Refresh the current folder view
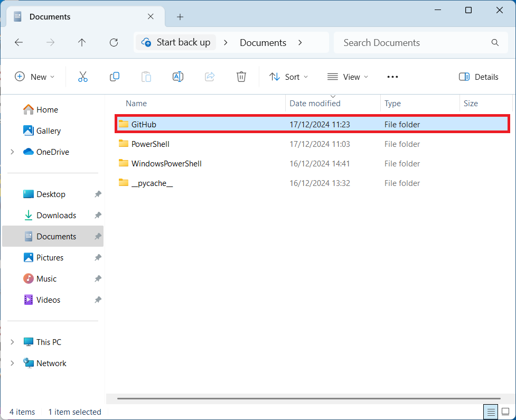The height and width of the screenshot is (420, 516). coord(114,43)
